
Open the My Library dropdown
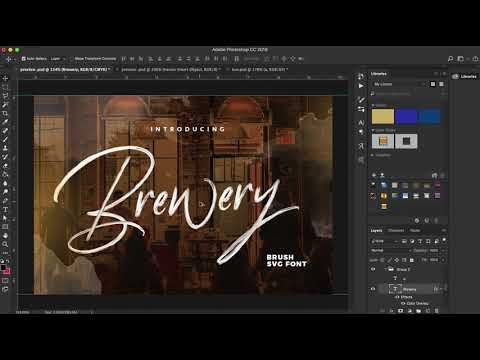(399, 84)
